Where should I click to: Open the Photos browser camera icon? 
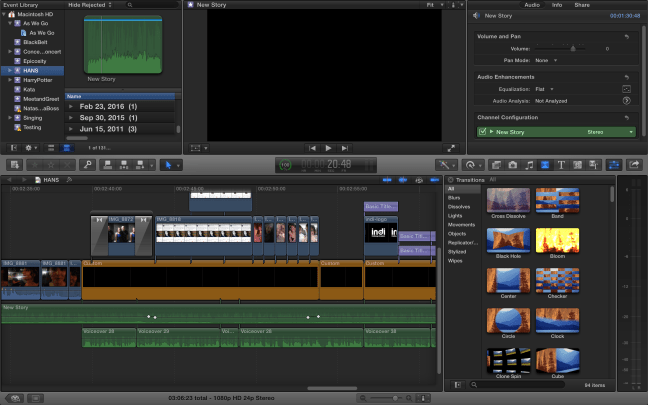click(x=512, y=164)
